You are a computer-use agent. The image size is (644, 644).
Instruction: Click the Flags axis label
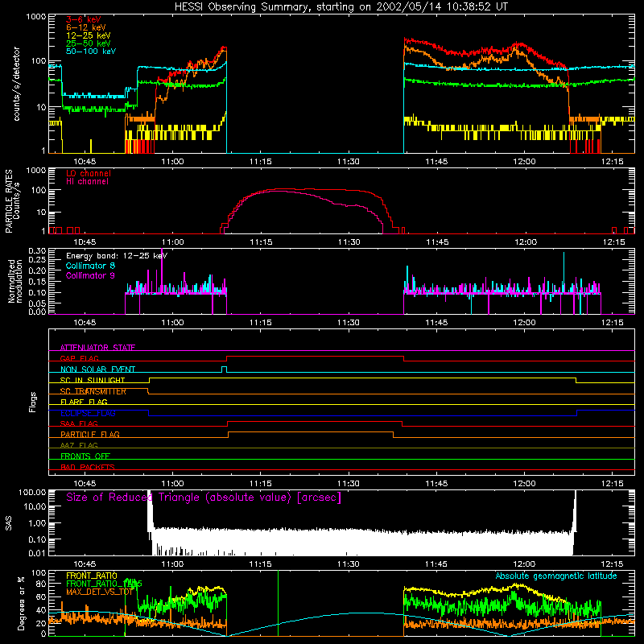33,402
